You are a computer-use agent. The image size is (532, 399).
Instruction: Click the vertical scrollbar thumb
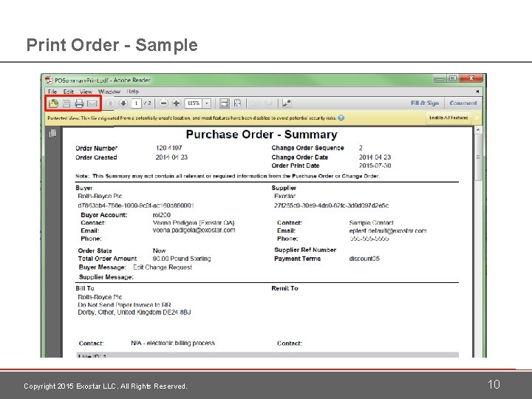pos(478,157)
